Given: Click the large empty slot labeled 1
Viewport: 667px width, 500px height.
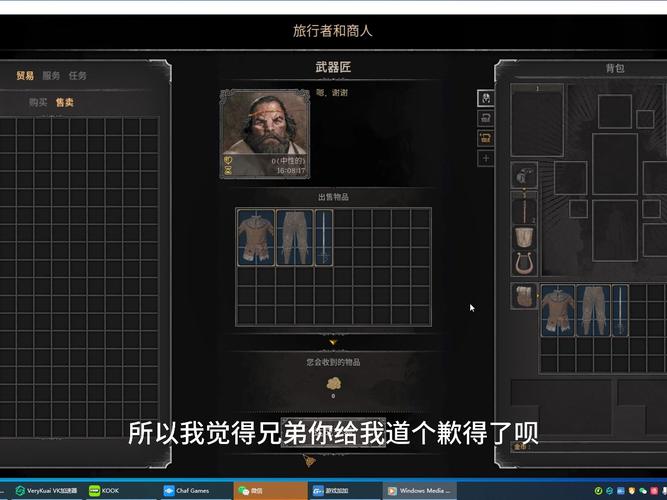Looking at the screenshot, I should (537, 120).
